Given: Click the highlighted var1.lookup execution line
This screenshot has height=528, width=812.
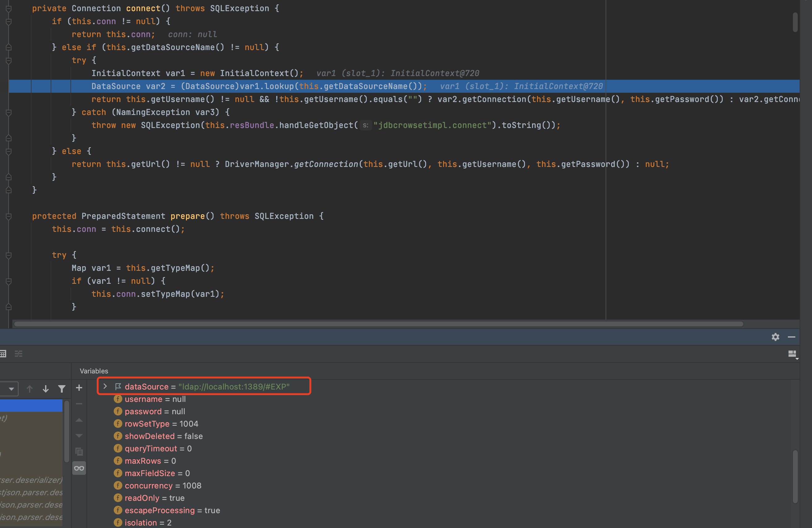Looking at the screenshot, I should [404, 86].
